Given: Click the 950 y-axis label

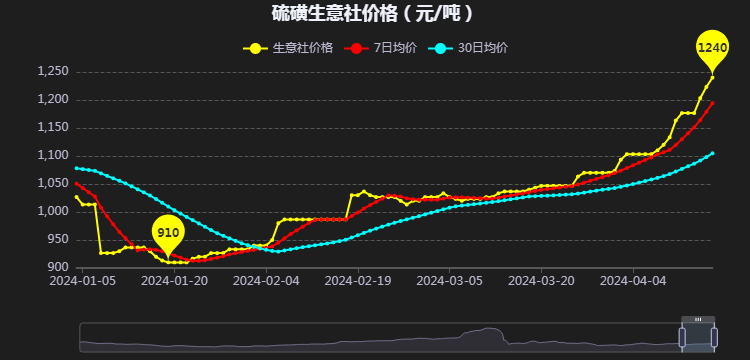Looking at the screenshot, I should (59, 240).
